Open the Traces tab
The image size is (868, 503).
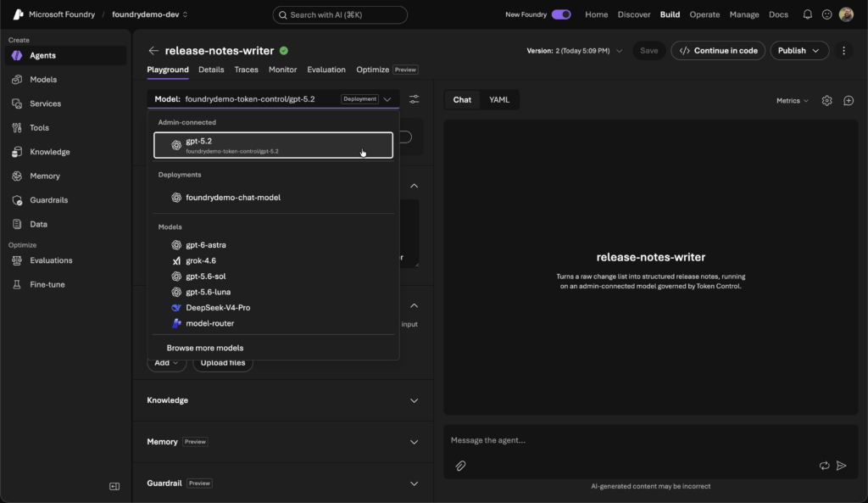click(x=247, y=70)
